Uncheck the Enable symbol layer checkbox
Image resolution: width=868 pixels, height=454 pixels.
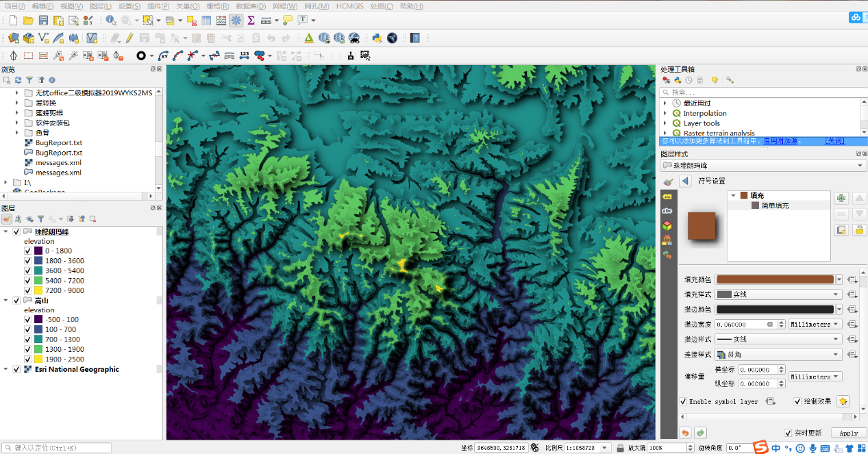pyautogui.click(x=683, y=401)
